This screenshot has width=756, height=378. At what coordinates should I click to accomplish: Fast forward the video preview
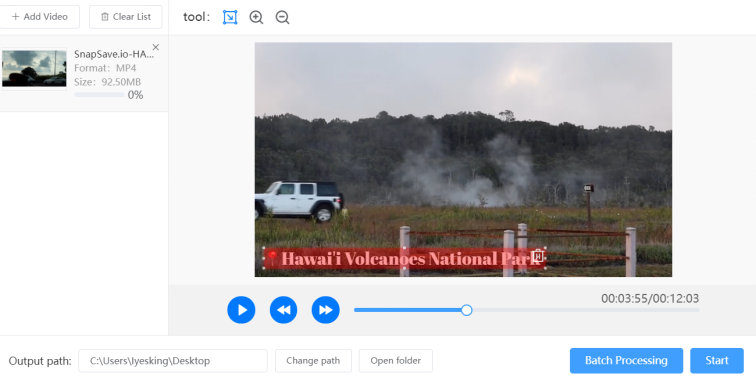click(x=325, y=310)
